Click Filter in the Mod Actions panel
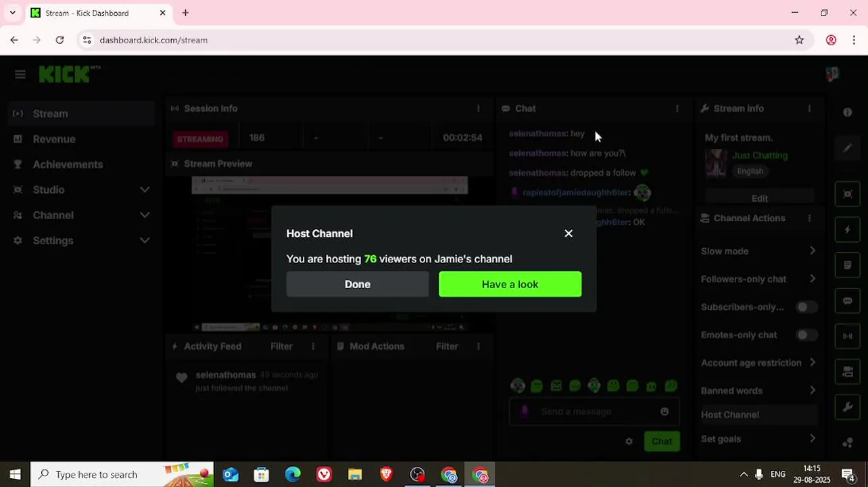The width and height of the screenshot is (868, 487). coord(447,346)
